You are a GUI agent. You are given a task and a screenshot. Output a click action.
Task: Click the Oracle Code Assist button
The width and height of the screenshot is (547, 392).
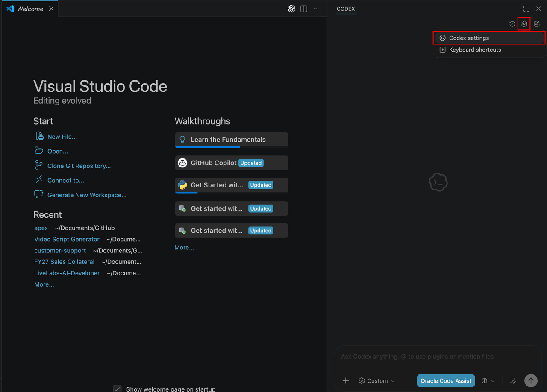[x=446, y=381]
